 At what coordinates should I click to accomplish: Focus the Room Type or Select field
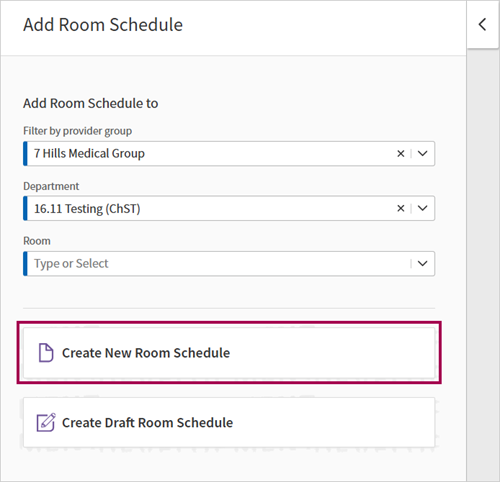click(x=229, y=264)
